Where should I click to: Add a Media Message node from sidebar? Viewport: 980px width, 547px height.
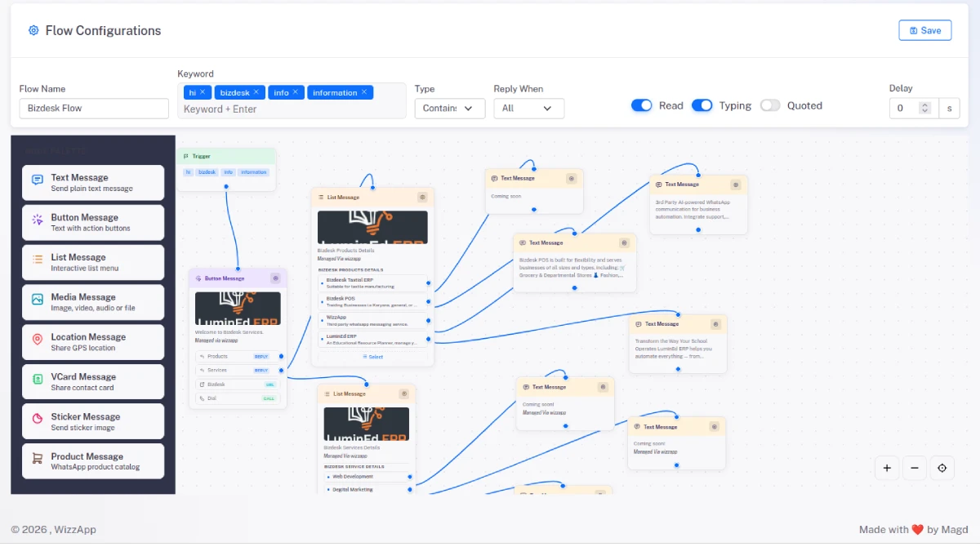(93, 302)
